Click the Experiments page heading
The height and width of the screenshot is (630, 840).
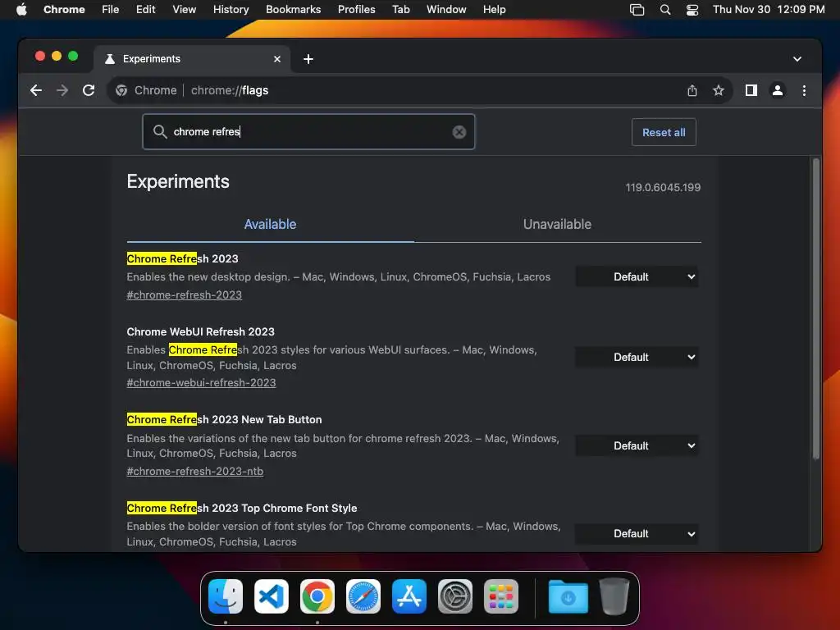point(178,181)
